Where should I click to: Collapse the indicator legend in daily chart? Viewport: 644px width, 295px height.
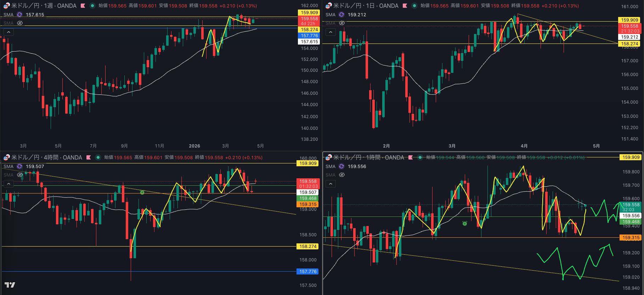tap(331, 32)
